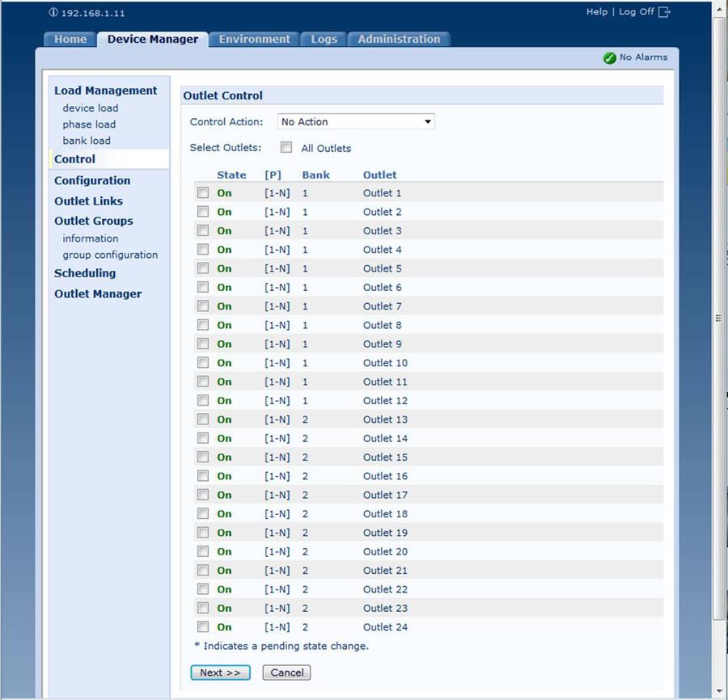Enable the checkbox for Outlet 24

[x=203, y=627]
